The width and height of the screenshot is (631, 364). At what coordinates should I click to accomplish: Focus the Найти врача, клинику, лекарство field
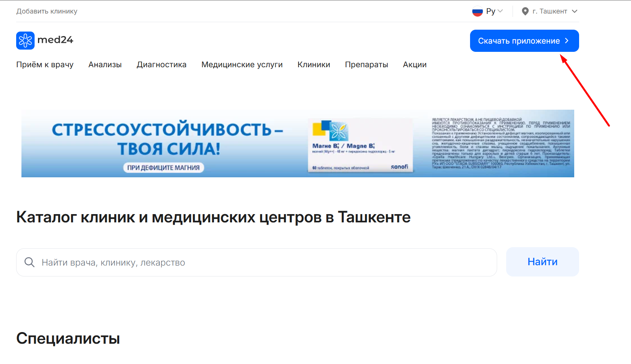click(x=256, y=262)
